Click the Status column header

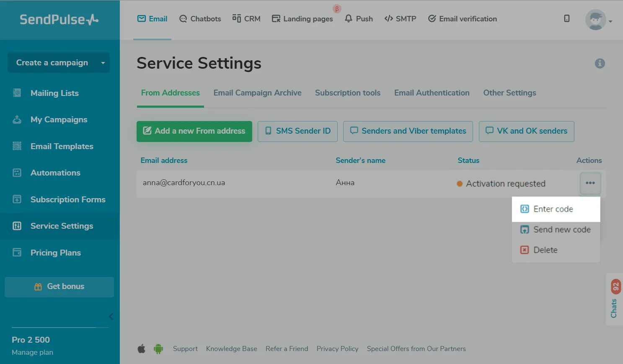point(468,160)
